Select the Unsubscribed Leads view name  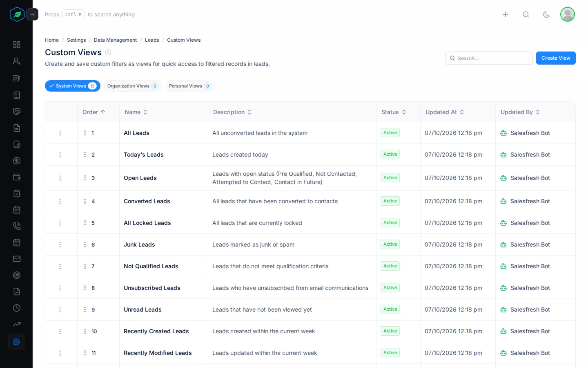pyautogui.click(x=152, y=288)
